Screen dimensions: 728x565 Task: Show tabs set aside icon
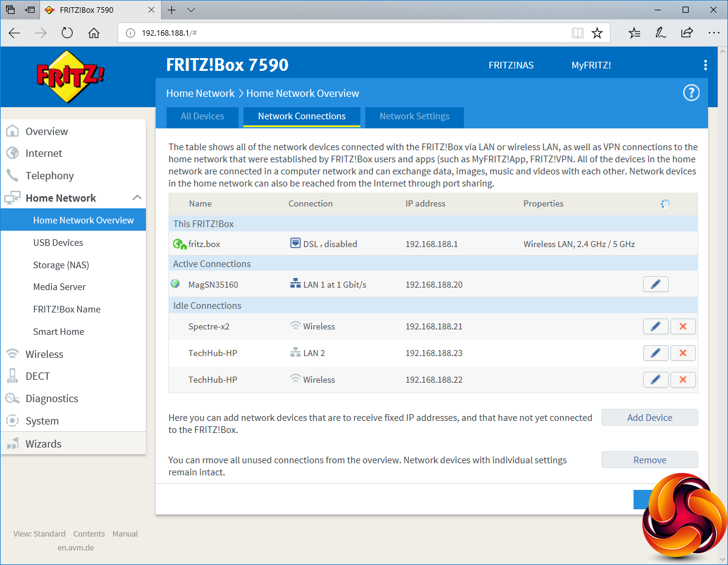pos(10,10)
